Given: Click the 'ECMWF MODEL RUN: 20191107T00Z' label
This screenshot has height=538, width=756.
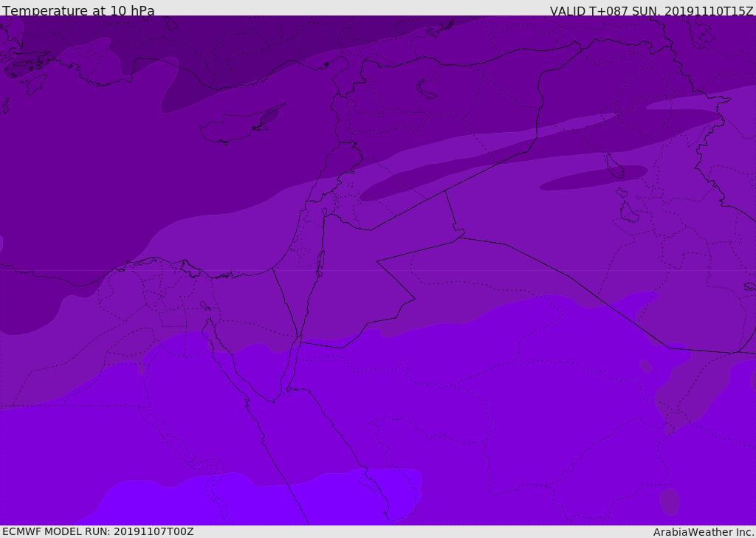Looking at the screenshot, I should point(98,531).
